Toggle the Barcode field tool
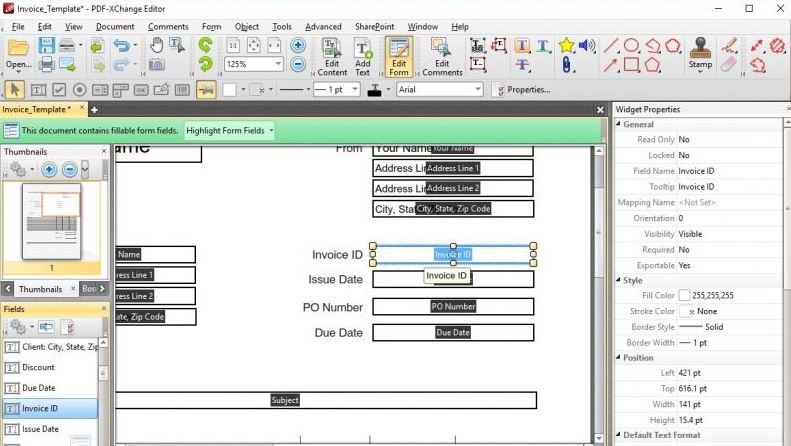791x446 pixels. tap(182, 90)
